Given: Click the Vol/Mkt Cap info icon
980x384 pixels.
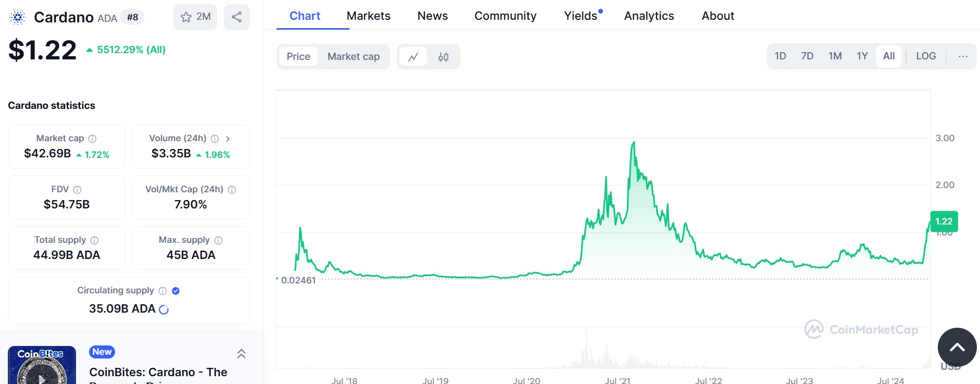Looking at the screenshot, I should pos(232,190).
